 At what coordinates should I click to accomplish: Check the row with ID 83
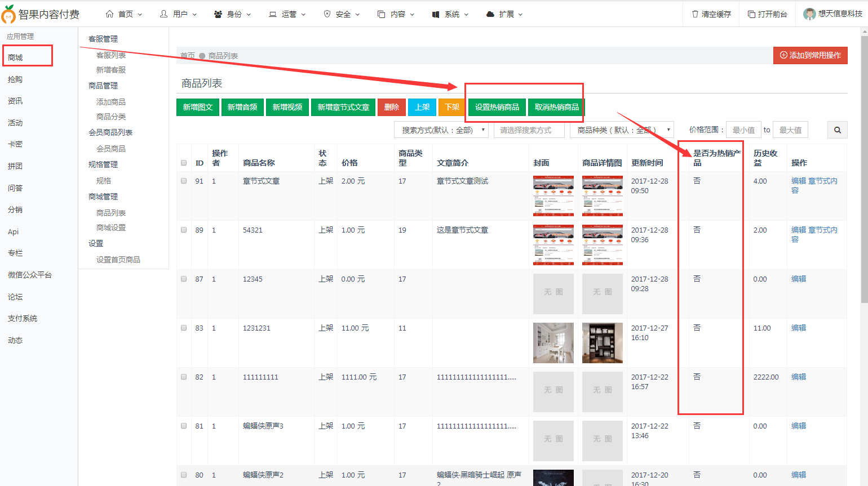[184, 328]
